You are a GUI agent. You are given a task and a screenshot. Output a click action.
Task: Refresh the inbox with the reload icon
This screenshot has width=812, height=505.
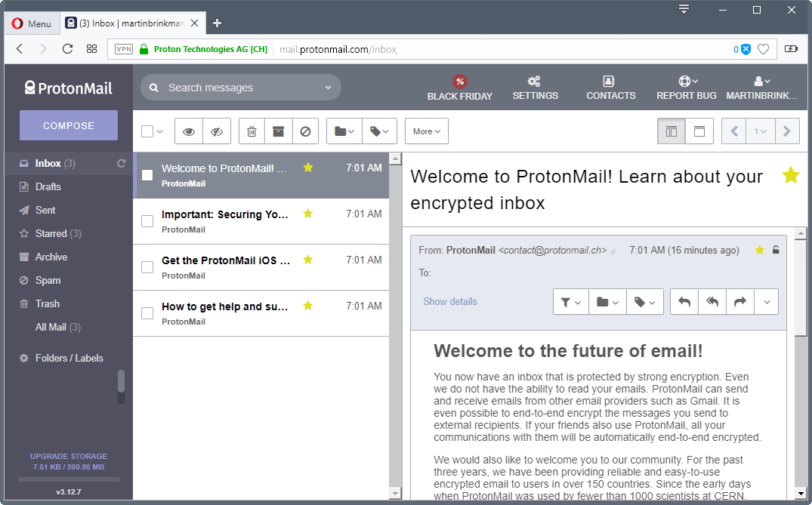(x=121, y=164)
